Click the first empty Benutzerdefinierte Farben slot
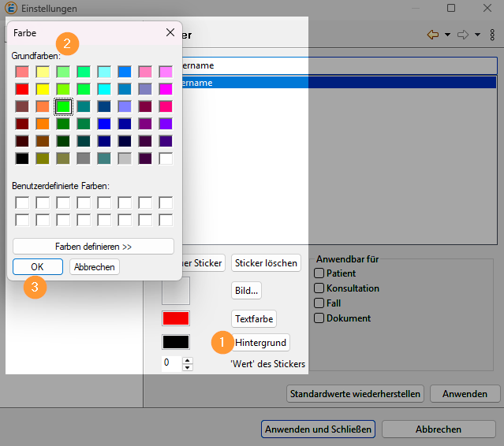The image size is (504, 446). point(23,203)
